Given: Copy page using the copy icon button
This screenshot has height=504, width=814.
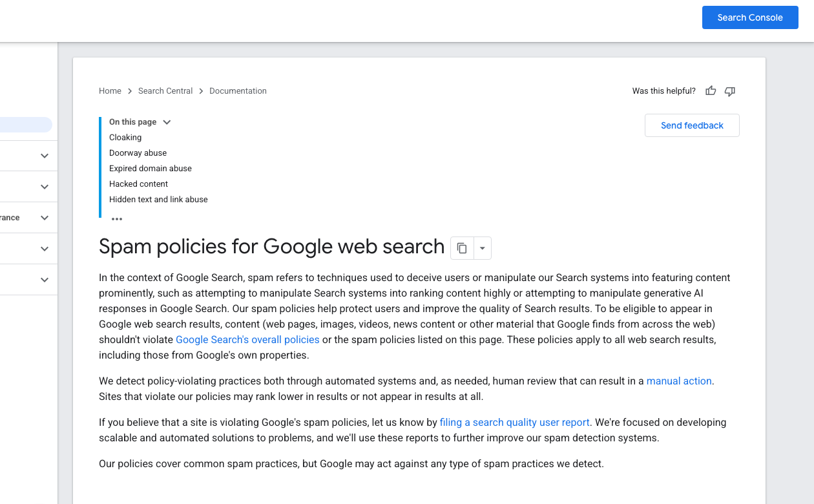Looking at the screenshot, I should tap(462, 248).
